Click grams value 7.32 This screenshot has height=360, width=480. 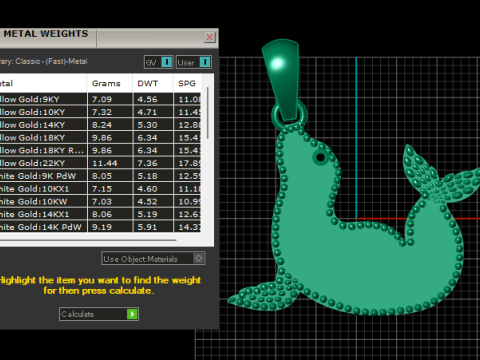(102, 112)
